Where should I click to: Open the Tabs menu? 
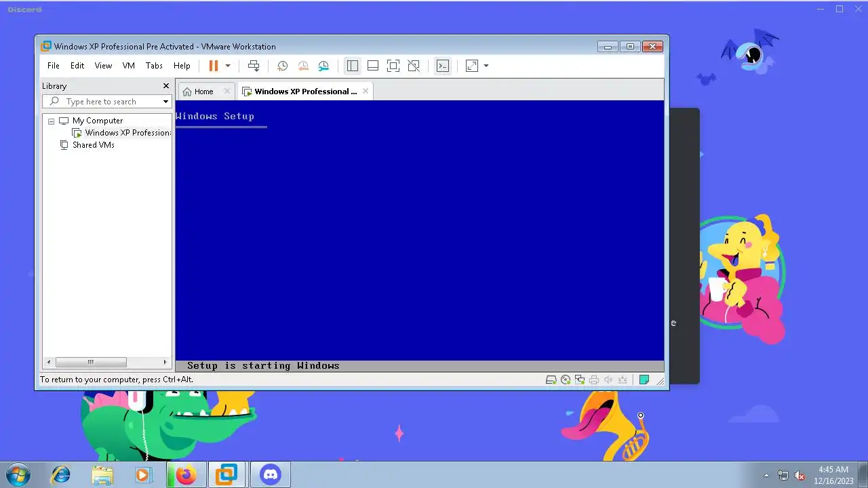pyautogui.click(x=154, y=66)
